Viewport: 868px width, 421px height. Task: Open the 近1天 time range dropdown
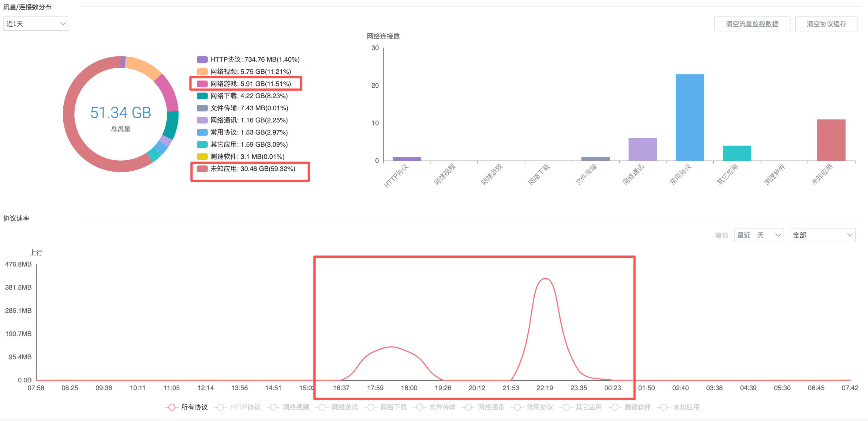click(36, 24)
